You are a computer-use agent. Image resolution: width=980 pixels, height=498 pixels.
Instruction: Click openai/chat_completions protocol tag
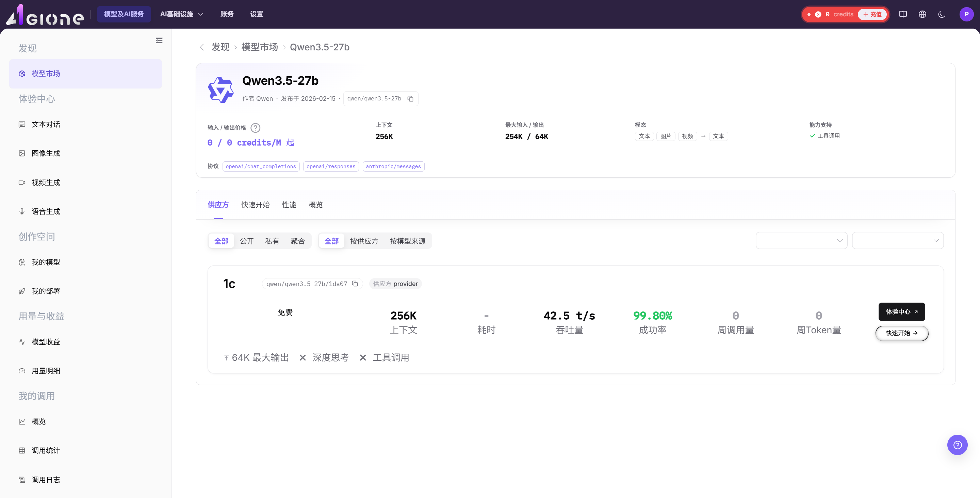(x=261, y=167)
